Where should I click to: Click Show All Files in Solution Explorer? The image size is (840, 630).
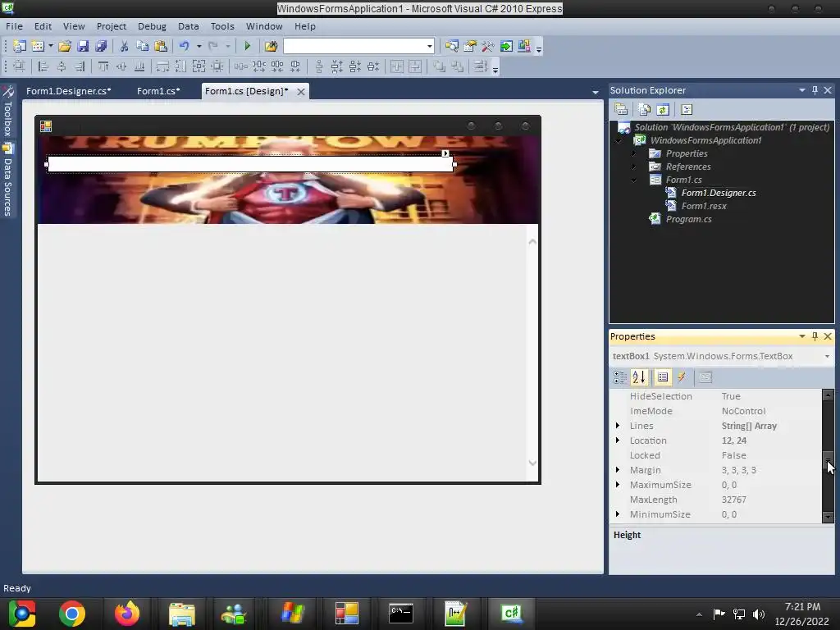tap(645, 109)
